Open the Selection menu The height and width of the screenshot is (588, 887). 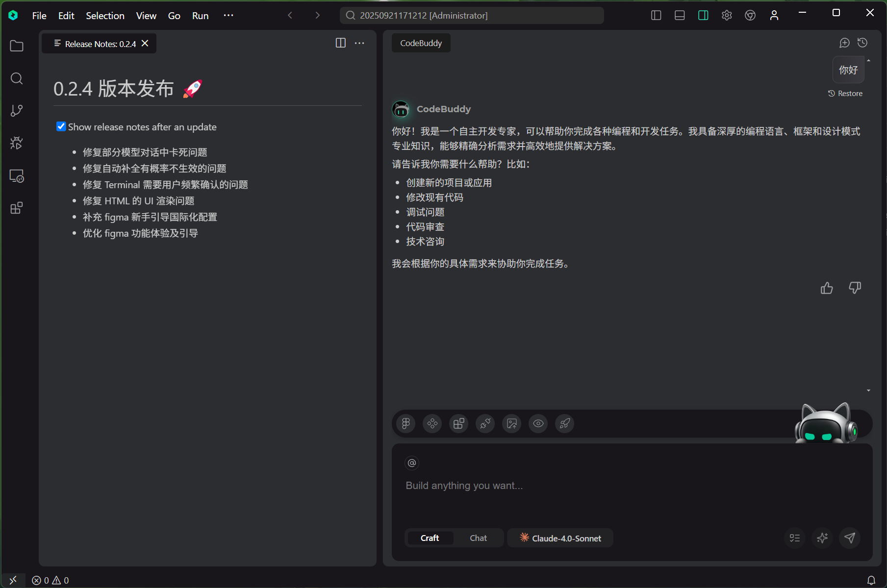click(105, 15)
